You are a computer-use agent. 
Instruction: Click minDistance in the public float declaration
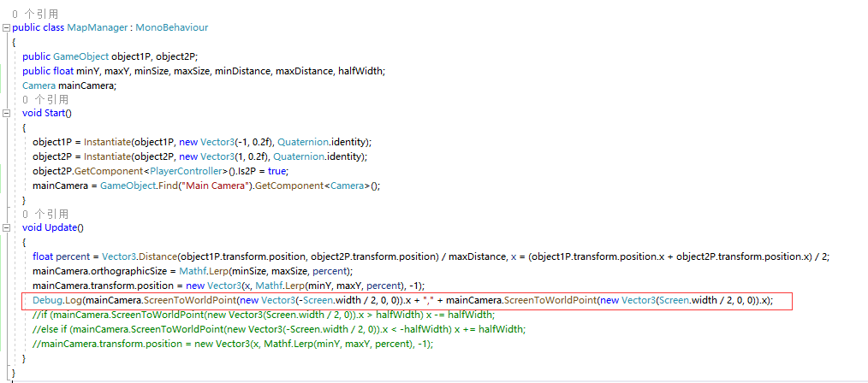click(x=243, y=71)
